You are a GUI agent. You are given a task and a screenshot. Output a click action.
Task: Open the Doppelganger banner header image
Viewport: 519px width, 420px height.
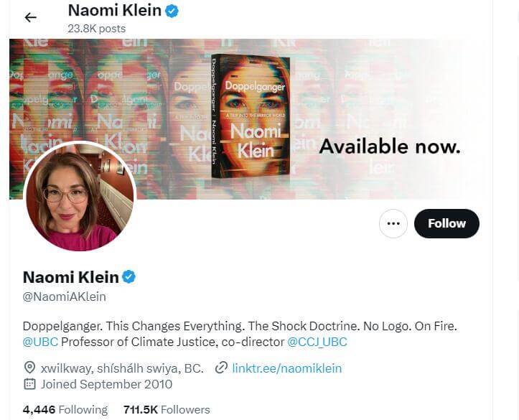coord(251,119)
